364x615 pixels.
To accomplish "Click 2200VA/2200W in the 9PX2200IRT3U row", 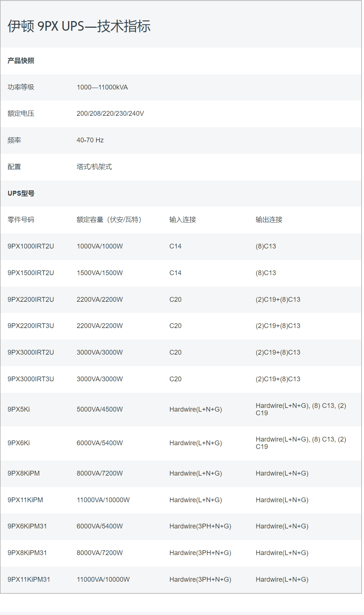I will (x=100, y=326).
